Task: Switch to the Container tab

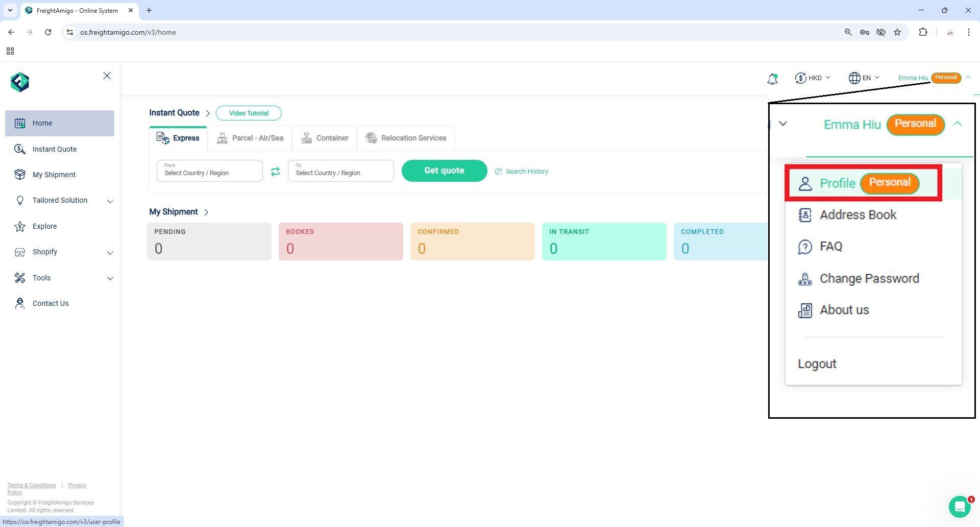Action: [x=325, y=138]
